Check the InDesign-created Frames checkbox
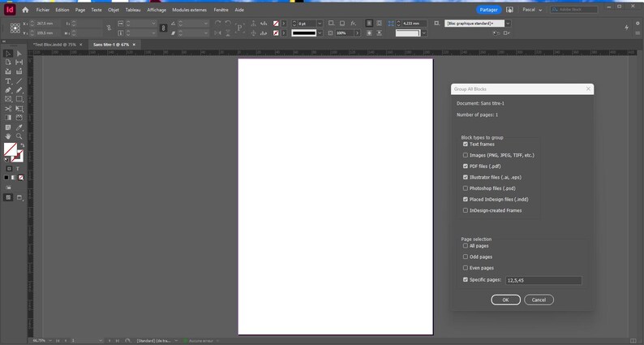 pos(466,210)
